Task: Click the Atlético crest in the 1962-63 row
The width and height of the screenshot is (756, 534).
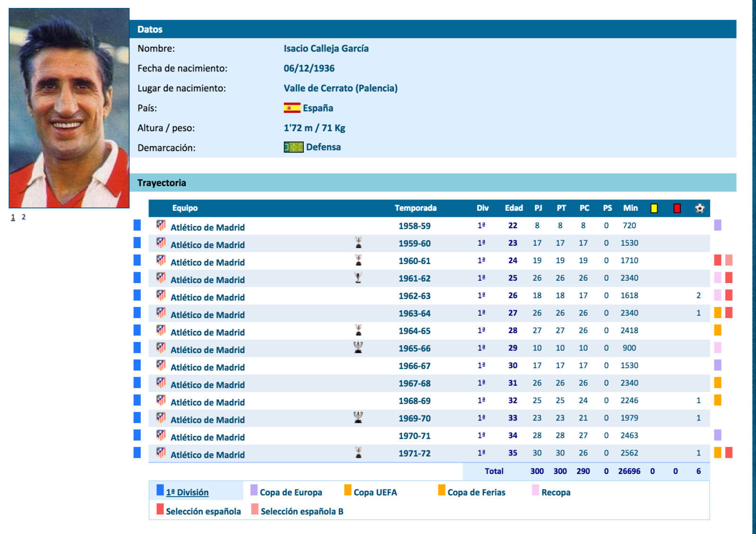Action: [x=161, y=295]
